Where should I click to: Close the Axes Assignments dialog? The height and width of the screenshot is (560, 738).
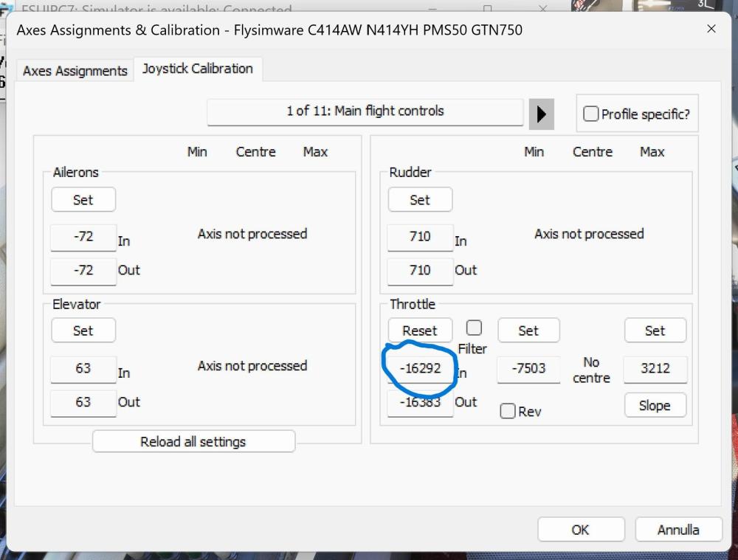[x=711, y=29]
